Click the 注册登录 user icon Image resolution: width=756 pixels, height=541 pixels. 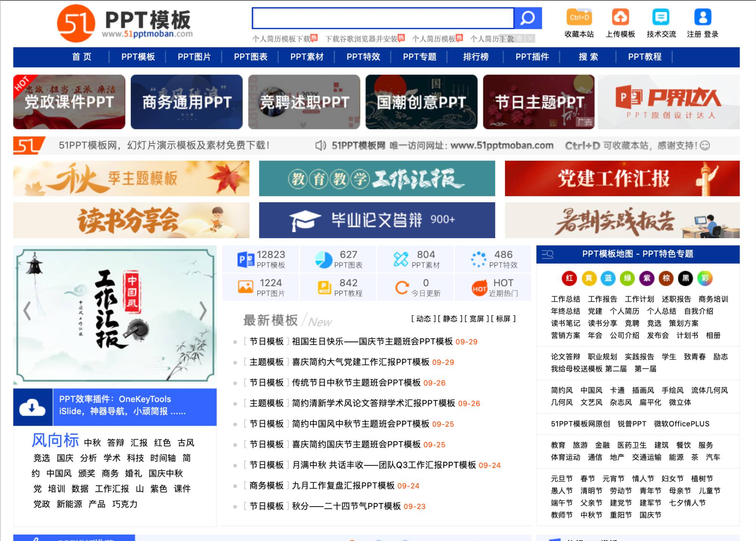pyautogui.click(x=703, y=16)
